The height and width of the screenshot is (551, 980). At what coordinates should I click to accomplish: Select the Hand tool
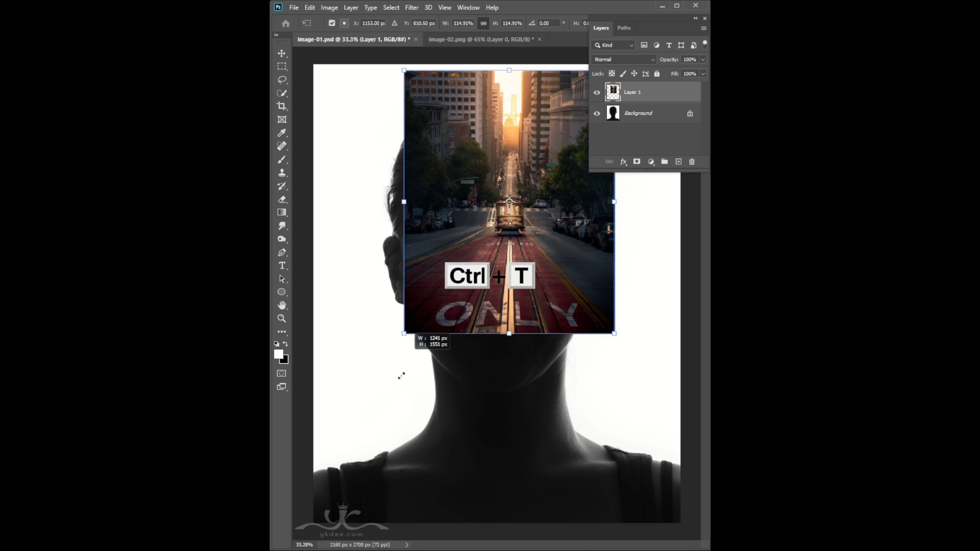tap(282, 305)
